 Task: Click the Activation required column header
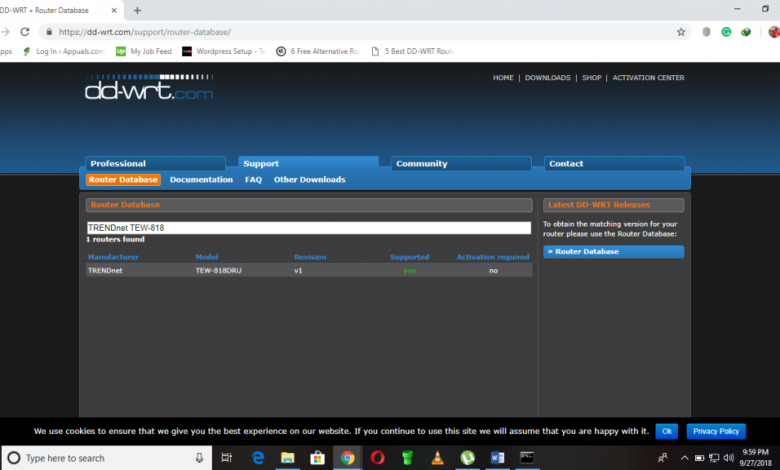493,257
